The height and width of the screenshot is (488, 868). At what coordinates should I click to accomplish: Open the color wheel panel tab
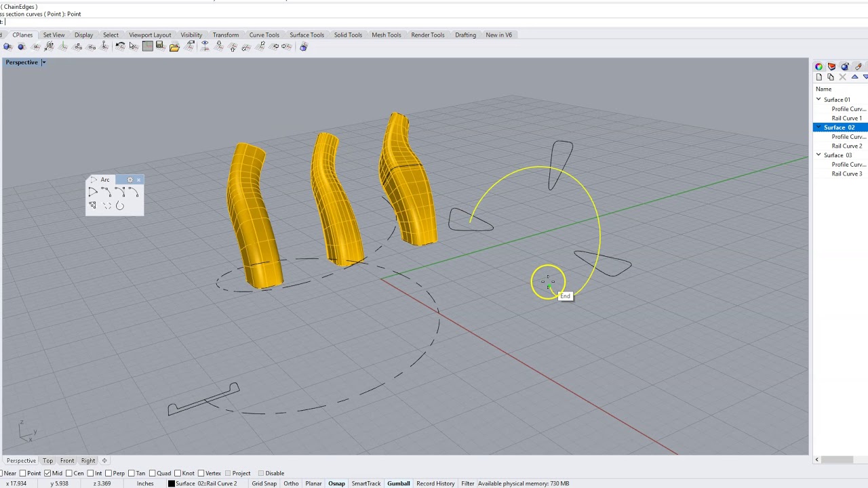(818, 66)
